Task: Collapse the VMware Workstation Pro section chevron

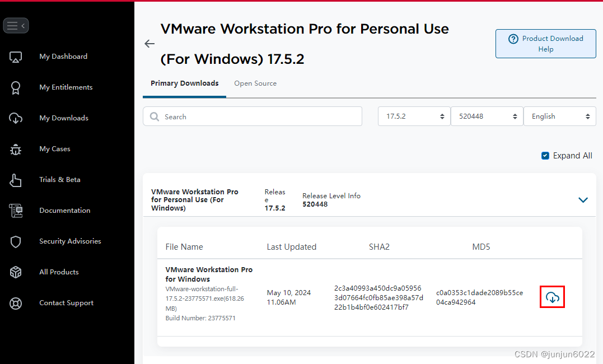Action: (x=583, y=200)
